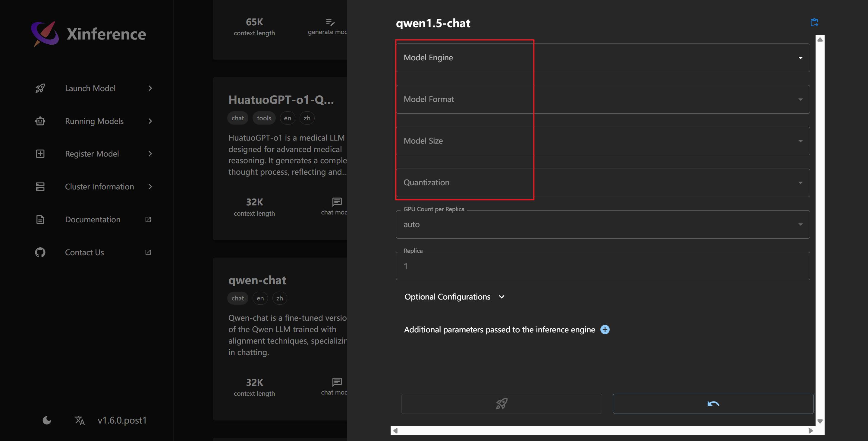Click the Running Models robot icon

40,121
